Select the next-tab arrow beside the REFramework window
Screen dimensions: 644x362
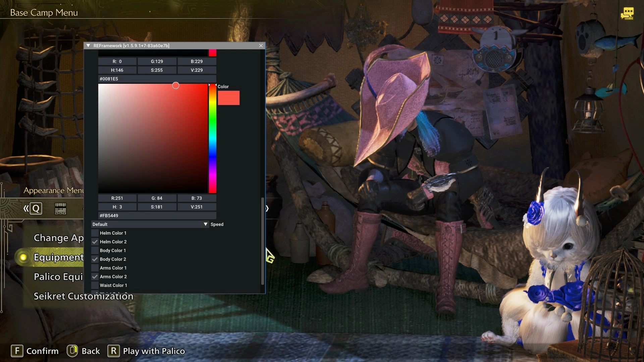point(267,208)
